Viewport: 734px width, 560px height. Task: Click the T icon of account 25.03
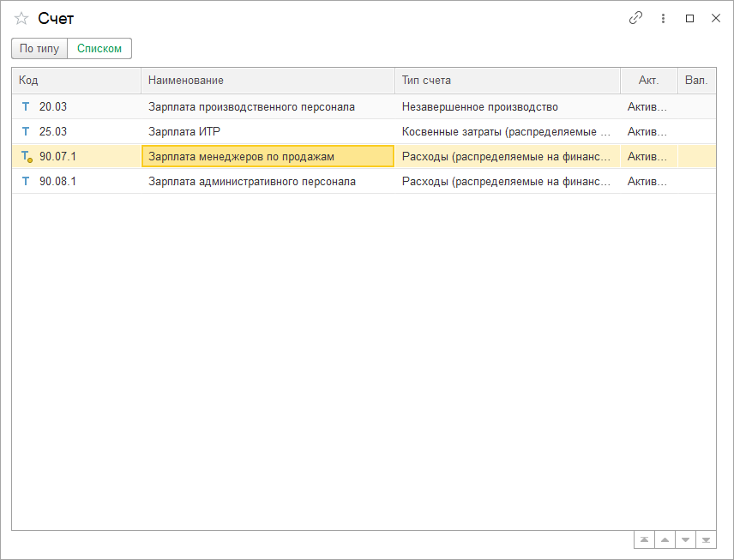pos(25,132)
